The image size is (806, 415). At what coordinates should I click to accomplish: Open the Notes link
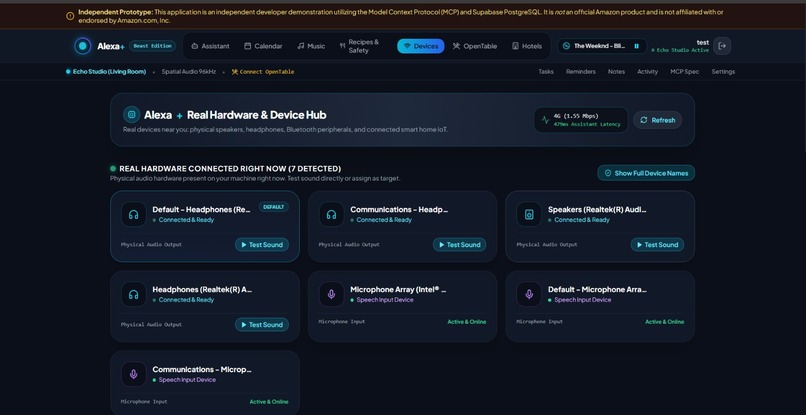point(616,71)
